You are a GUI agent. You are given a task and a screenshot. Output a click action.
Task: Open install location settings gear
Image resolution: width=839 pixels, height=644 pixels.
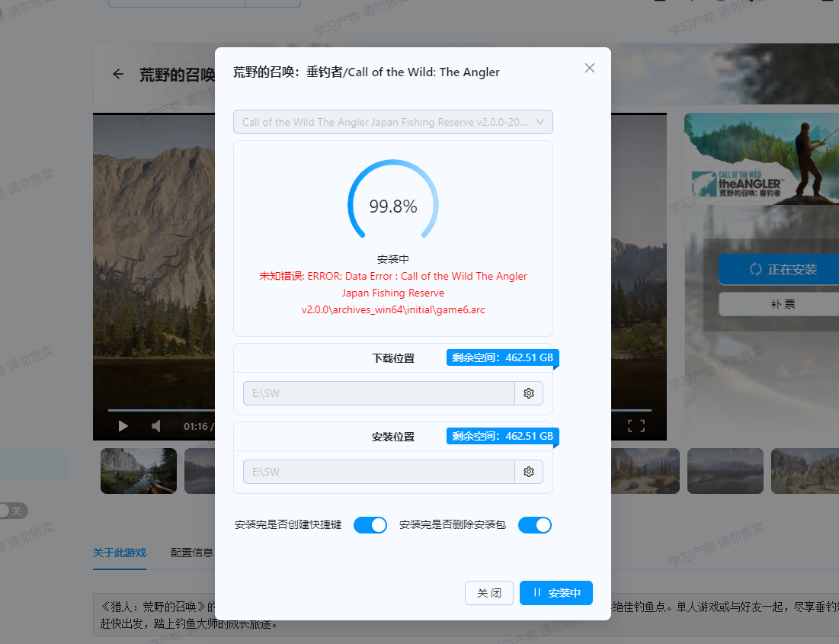tap(529, 472)
